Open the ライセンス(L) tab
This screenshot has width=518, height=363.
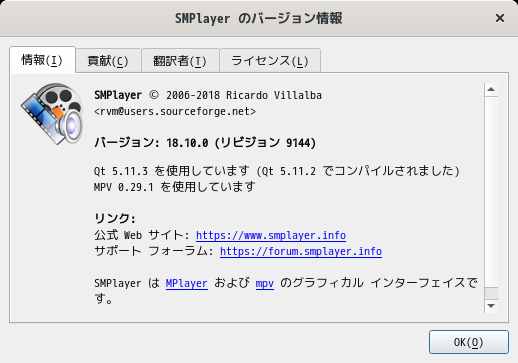pos(270,61)
